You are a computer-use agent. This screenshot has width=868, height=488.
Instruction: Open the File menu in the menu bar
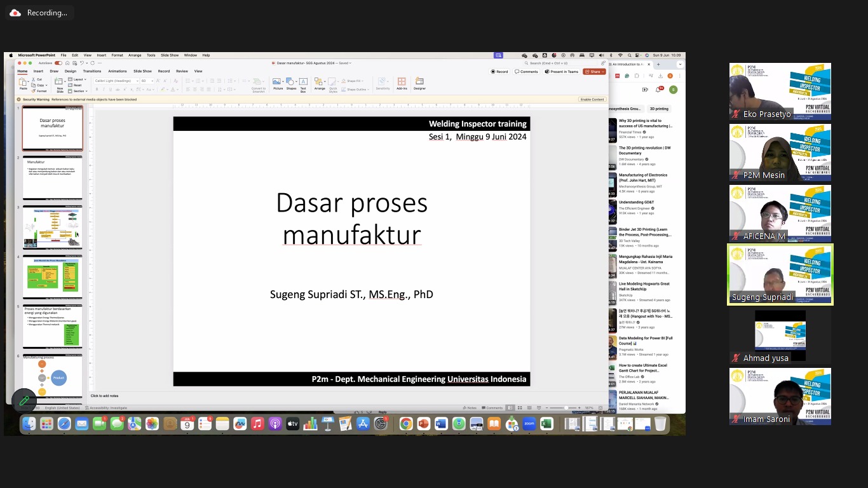64,55
